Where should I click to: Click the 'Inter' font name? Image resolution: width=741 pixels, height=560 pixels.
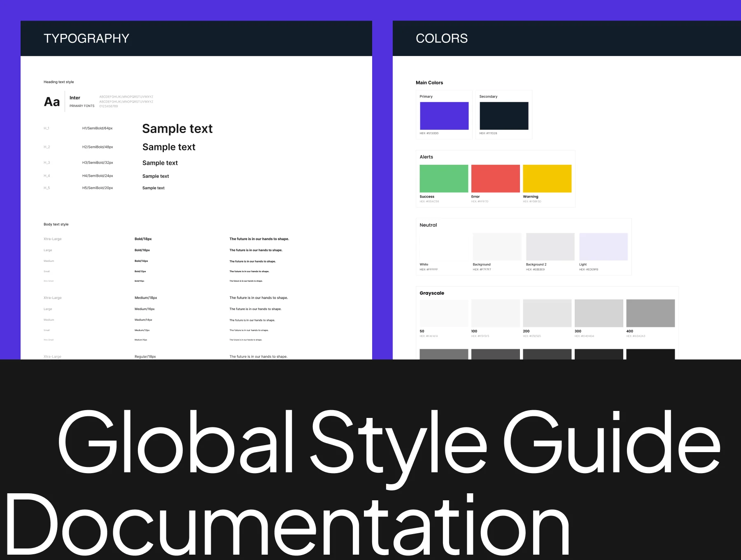(x=75, y=98)
